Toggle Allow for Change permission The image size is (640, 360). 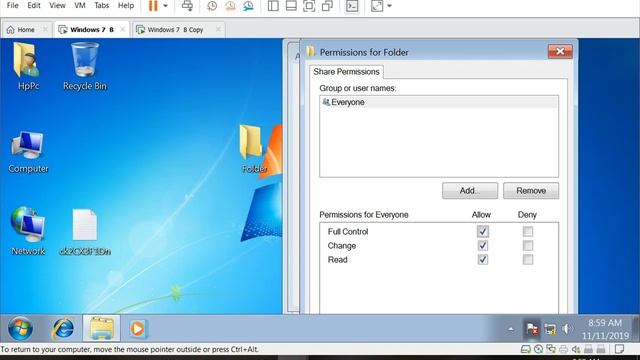pyautogui.click(x=482, y=245)
